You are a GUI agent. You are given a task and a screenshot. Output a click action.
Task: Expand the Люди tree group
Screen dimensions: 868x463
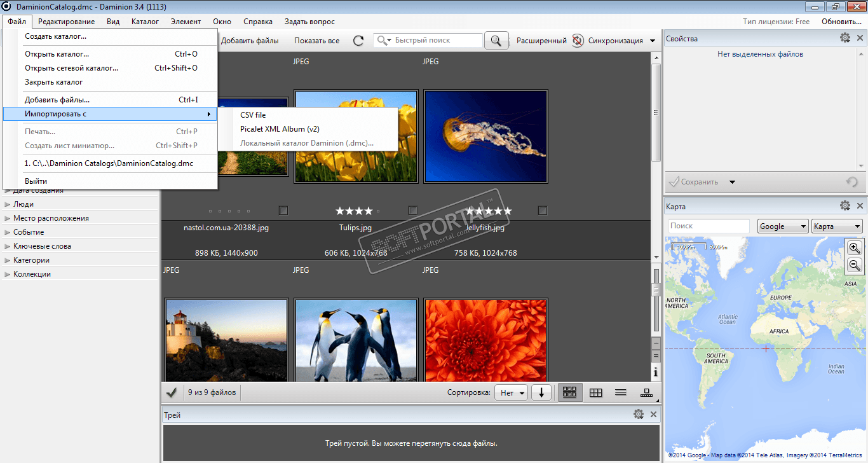click(x=7, y=204)
